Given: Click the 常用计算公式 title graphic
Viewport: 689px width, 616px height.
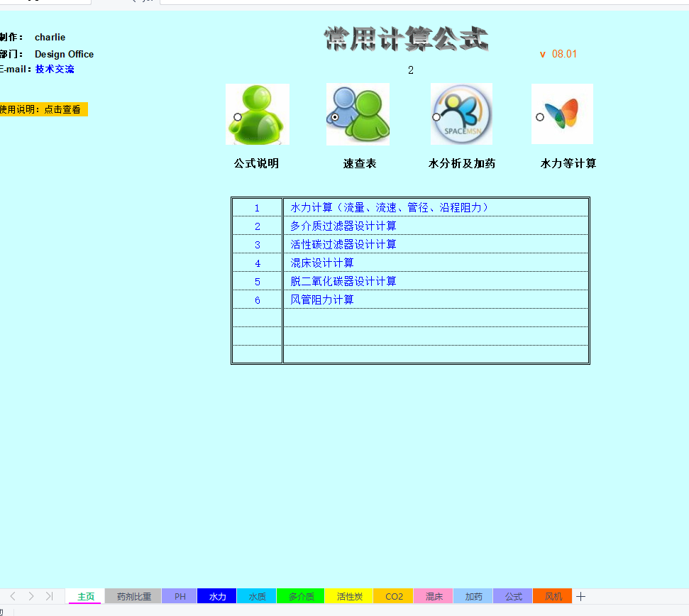Looking at the screenshot, I should [407, 38].
